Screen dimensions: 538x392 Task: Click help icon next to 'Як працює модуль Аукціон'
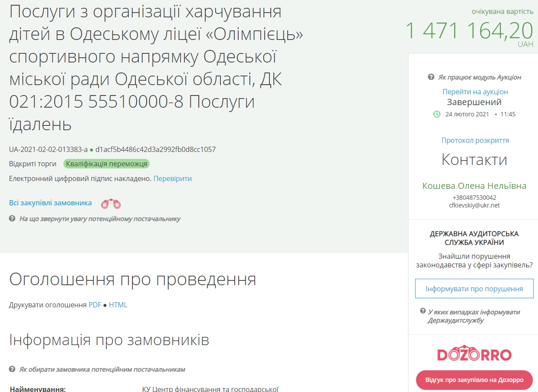click(x=431, y=77)
